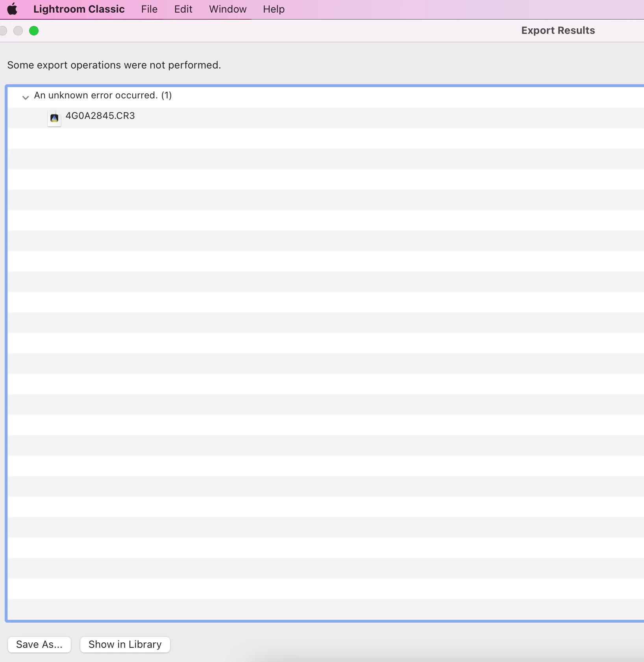Image resolution: width=644 pixels, height=662 pixels.
Task: Open the Edit menu
Action: coord(183,9)
